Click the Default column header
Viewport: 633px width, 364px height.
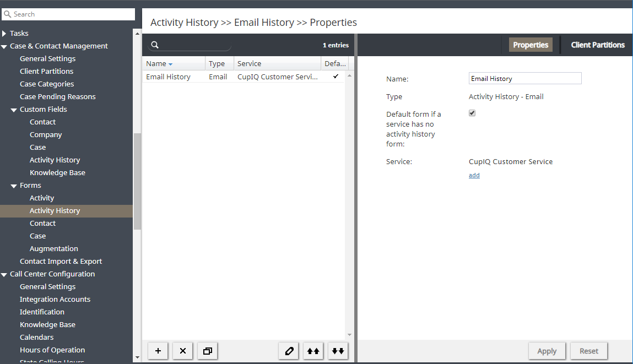334,63
